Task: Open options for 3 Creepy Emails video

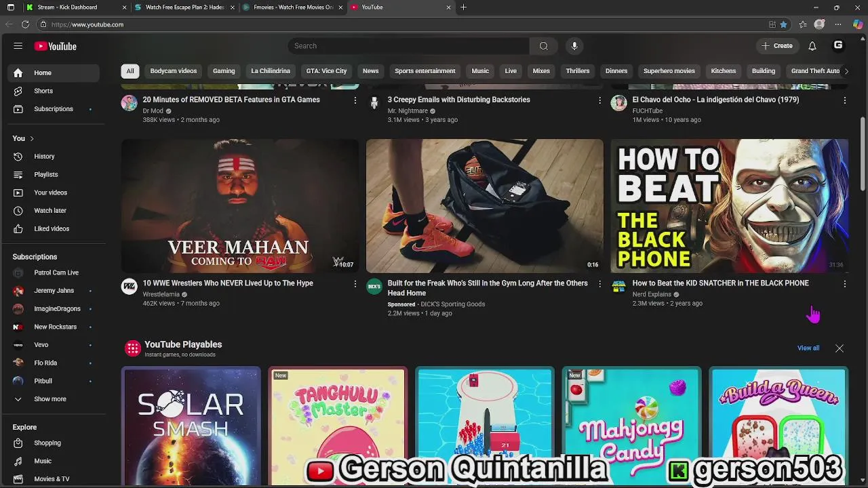Action: pos(599,100)
